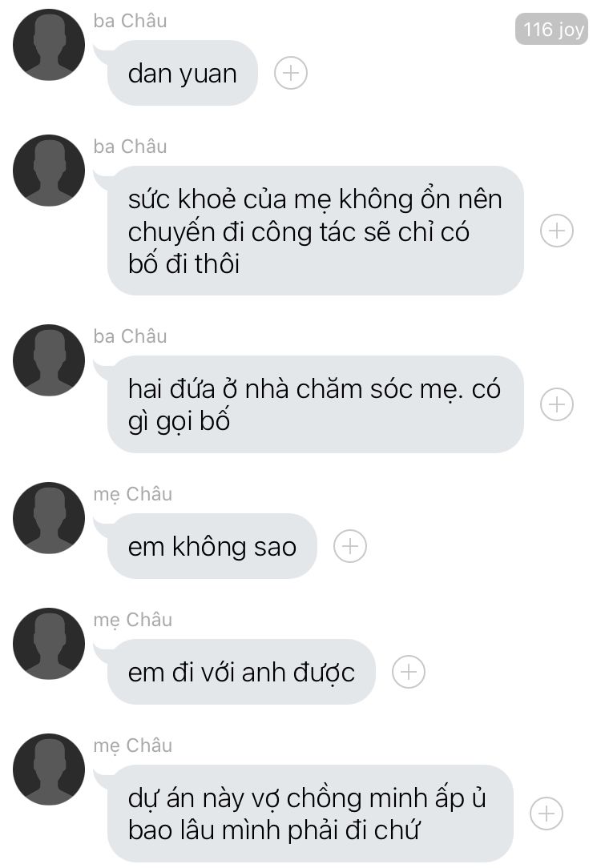Open mẹ Châu avatar beside "dự án này" message
Viewport: 601px width, 868px height.
click(x=49, y=770)
